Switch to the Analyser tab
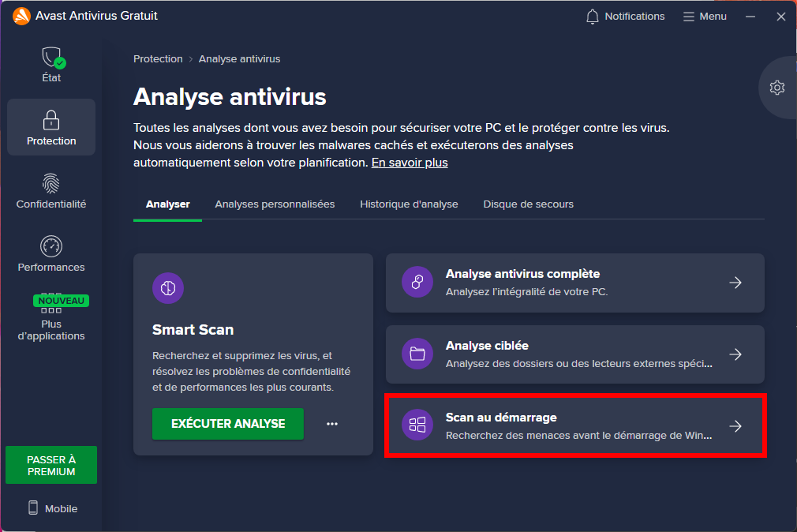The height and width of the screenshot is (532, 797). click(x=168, y=204)
